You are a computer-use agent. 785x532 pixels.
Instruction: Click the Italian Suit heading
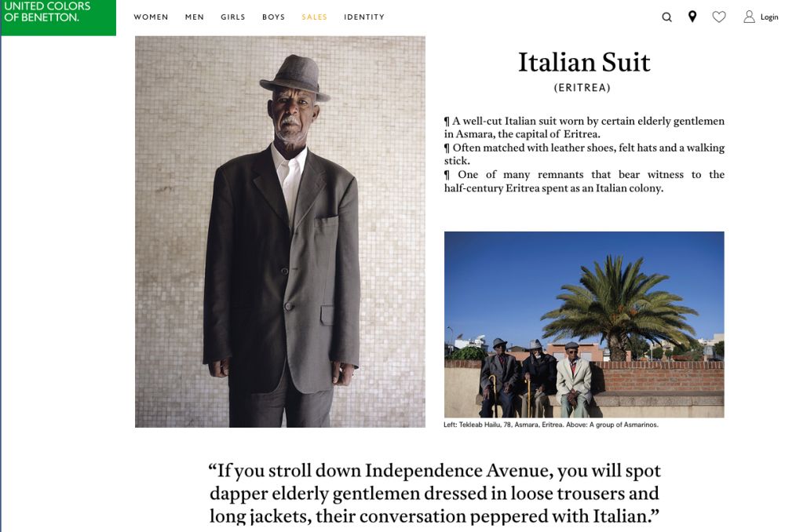584,63
